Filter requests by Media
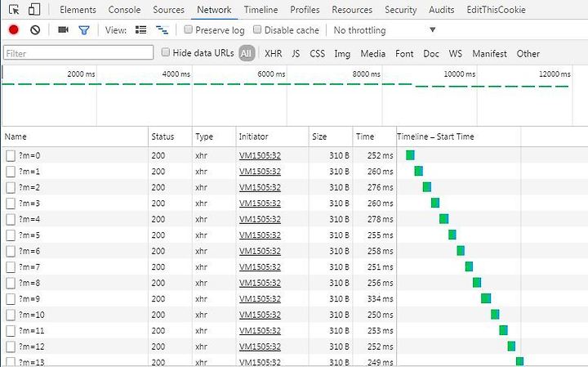 372,54
